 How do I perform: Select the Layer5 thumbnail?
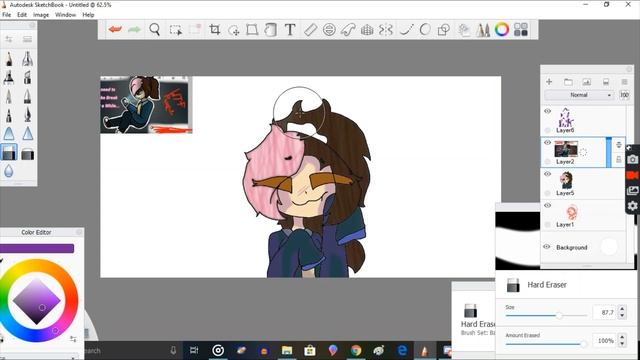point(566,180)
